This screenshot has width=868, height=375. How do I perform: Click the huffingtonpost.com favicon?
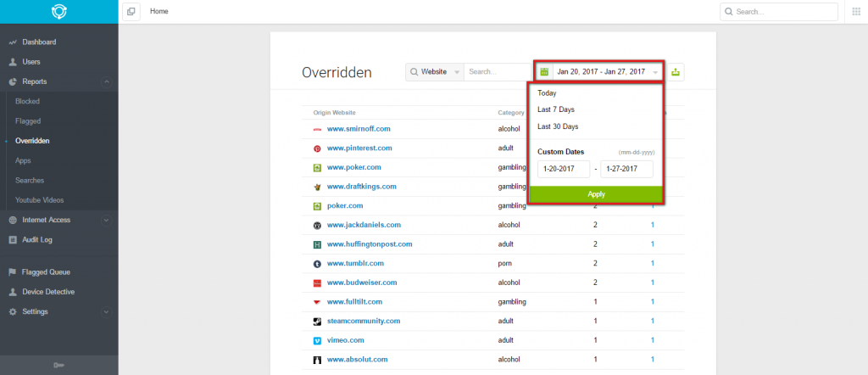tap(317, 244)
